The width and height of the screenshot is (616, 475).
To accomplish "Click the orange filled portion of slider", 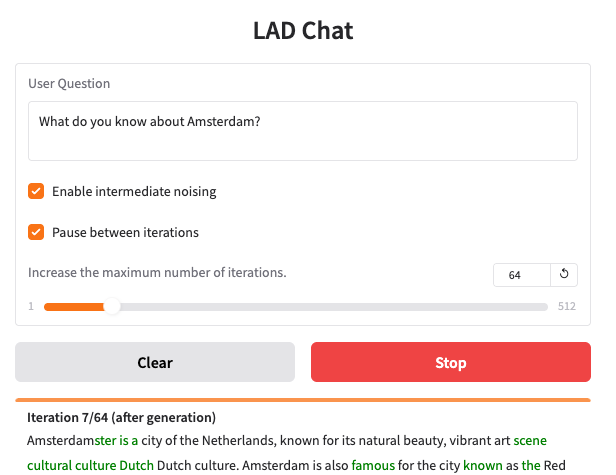I will (74, 307).
